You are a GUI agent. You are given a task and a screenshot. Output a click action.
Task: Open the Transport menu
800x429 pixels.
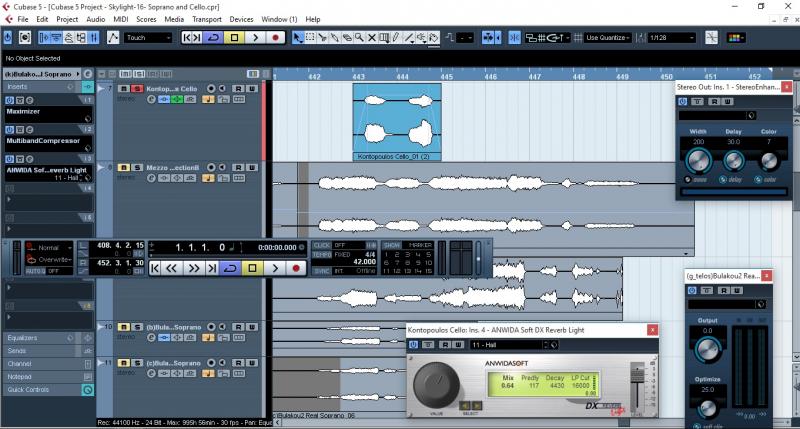click(206, 19)
